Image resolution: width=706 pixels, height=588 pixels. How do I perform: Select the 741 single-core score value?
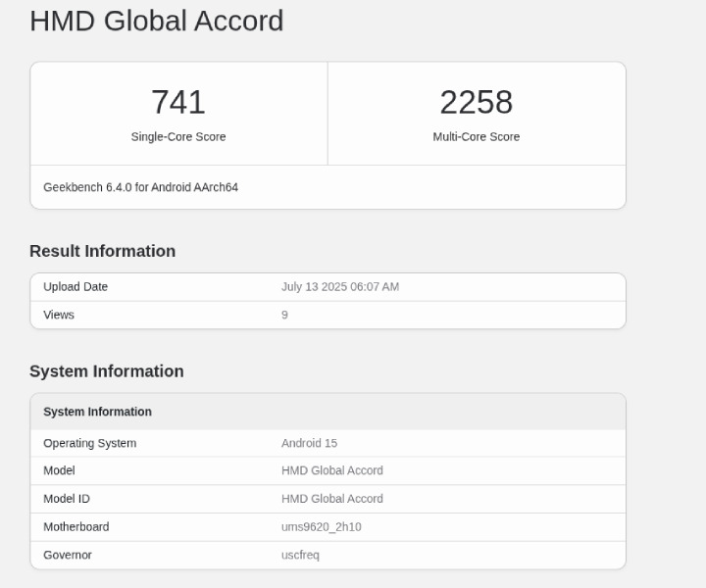(178, 102)
